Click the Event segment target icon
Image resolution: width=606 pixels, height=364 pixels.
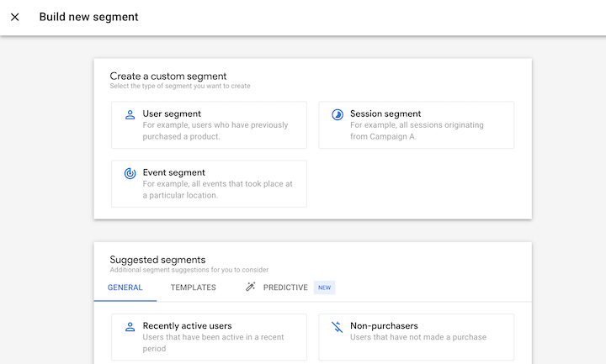pos(130,173)
